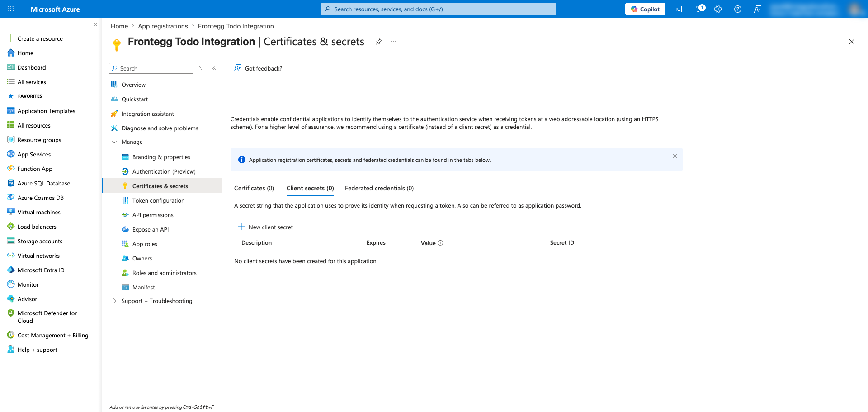This screenshot has width=868, height=412.
Task: Focus the global search resources field
Action: 439,9
